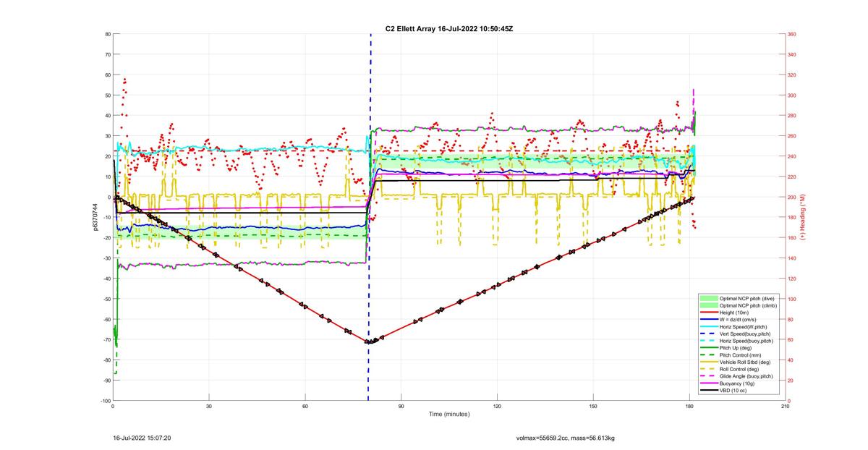Screen dimensions: 868x450
Task: Click the x-axis tick label '150'
Action: point(593,407)
